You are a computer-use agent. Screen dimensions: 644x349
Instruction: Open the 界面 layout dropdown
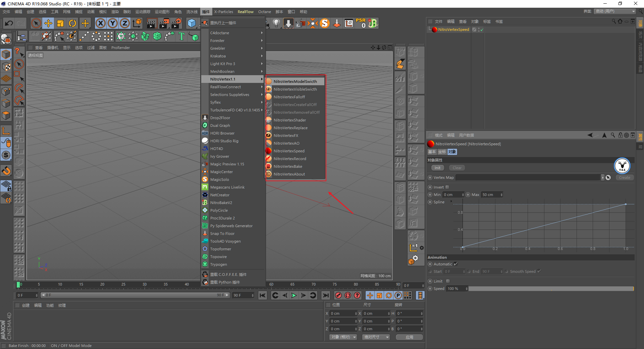(615, 11)
